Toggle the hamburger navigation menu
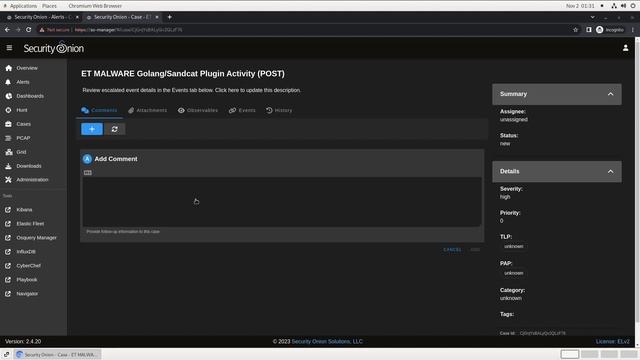Viewport: 640px width, 360px height. click(x=9, y=48)
